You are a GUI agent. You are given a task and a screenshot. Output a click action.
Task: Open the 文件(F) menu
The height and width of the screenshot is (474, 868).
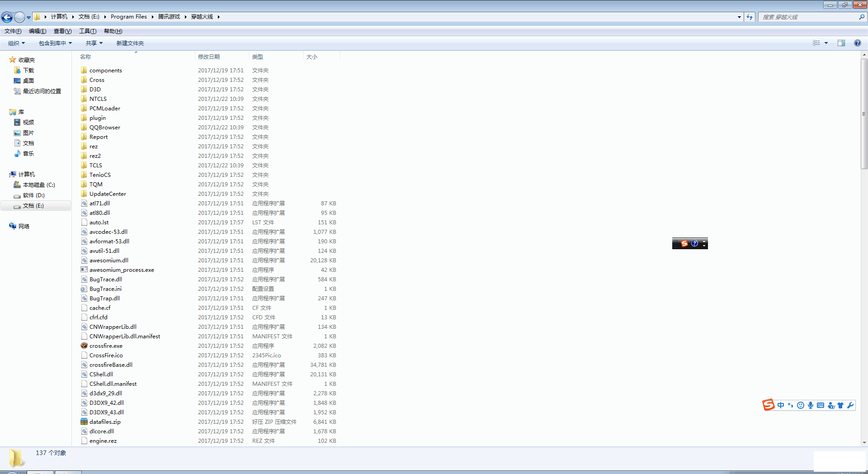point(13,31)
